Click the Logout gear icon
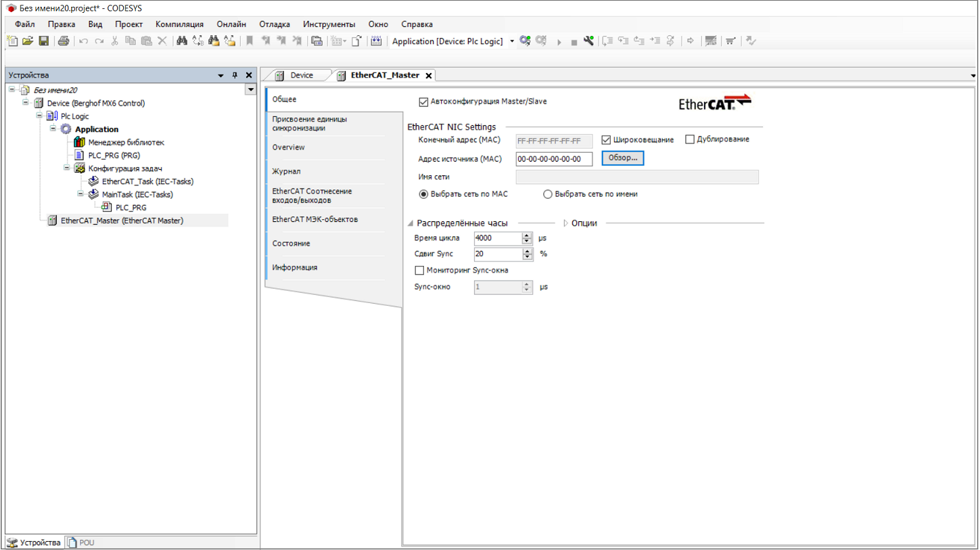The height and width of the screenshot is (550, 980). click(541, 41)
